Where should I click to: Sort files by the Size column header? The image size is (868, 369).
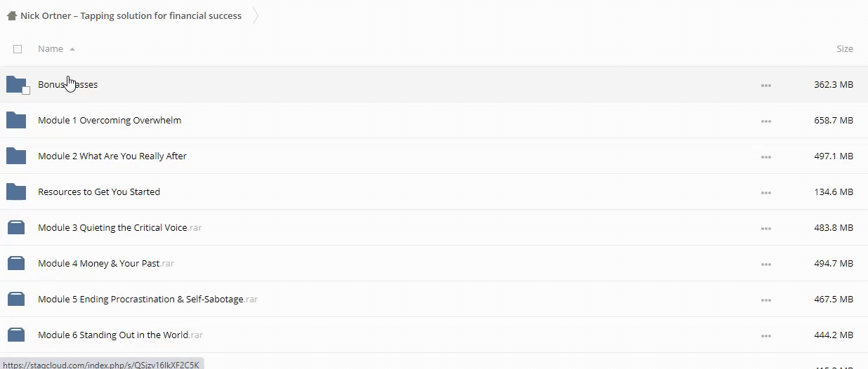(844, 49)
